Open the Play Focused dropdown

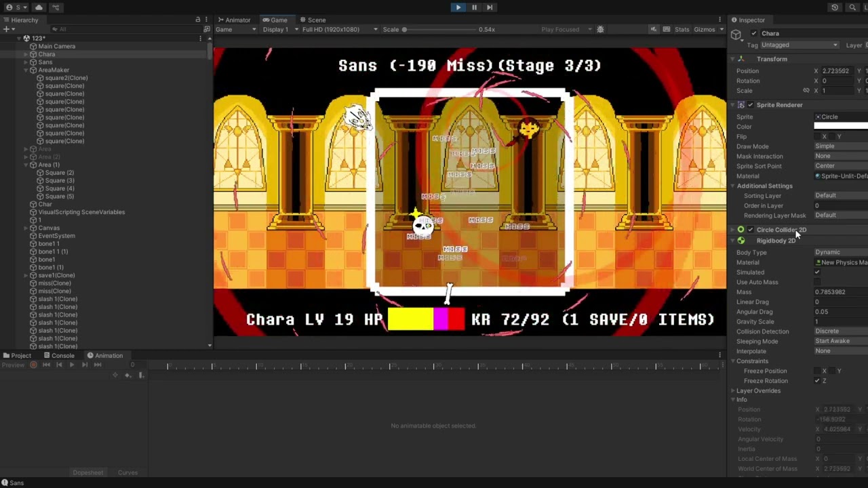tap(565, 29)
